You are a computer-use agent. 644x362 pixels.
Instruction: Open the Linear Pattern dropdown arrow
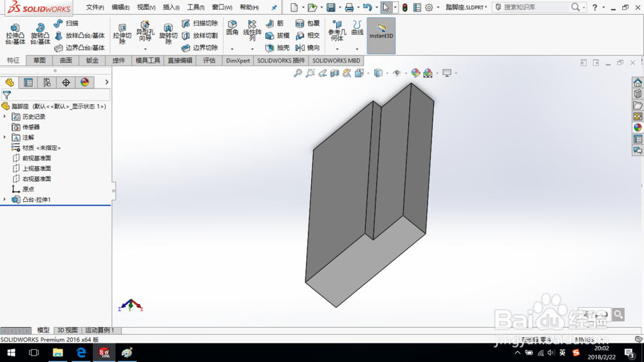[252, 50]
